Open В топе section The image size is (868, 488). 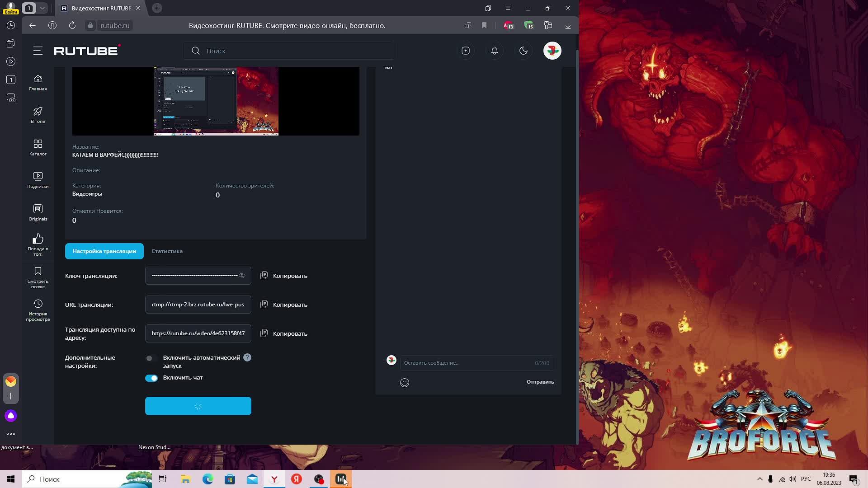38,115
